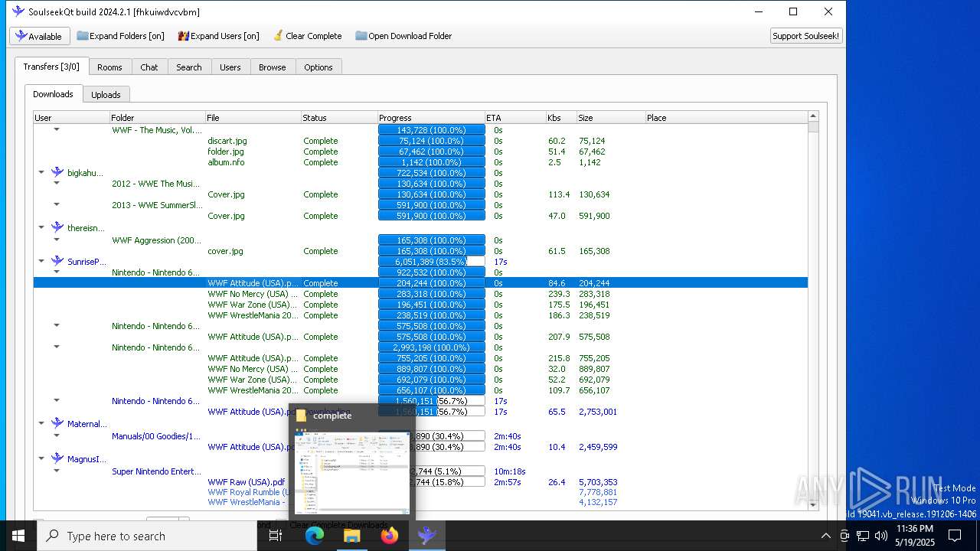Click Clear Complete in toolbar
Screen dimensions: 980x551
point(307,36)
